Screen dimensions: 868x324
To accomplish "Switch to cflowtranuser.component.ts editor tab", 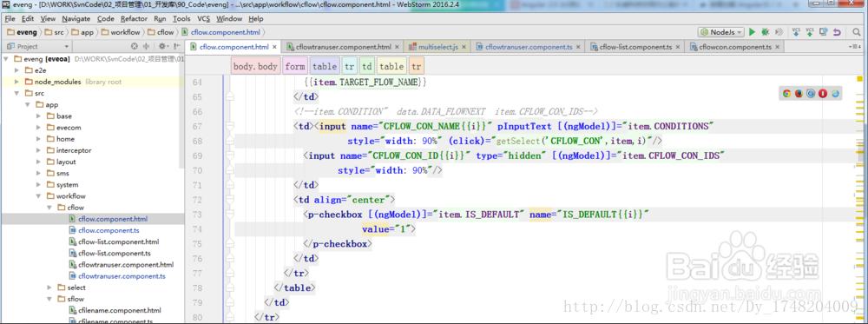I will tap(529, 47).
